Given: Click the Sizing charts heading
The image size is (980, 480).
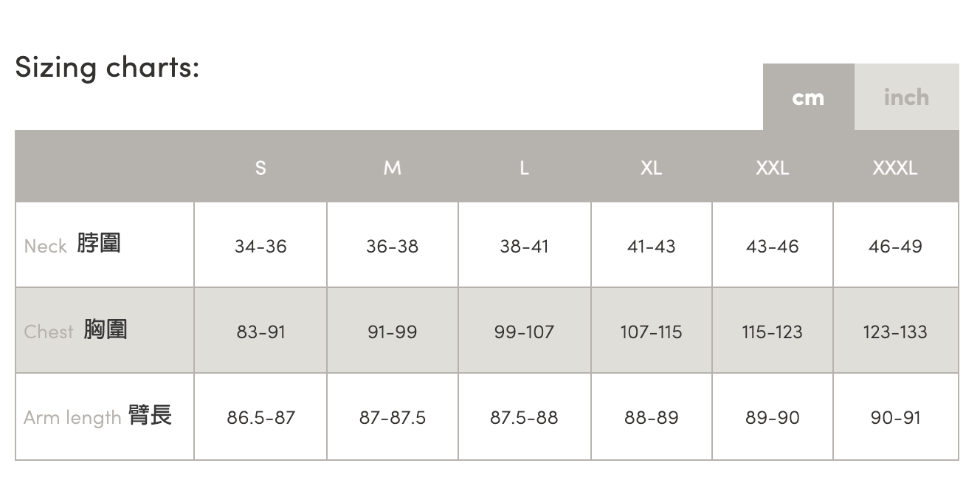Looking at the screenshot, I should pos(107,67).
